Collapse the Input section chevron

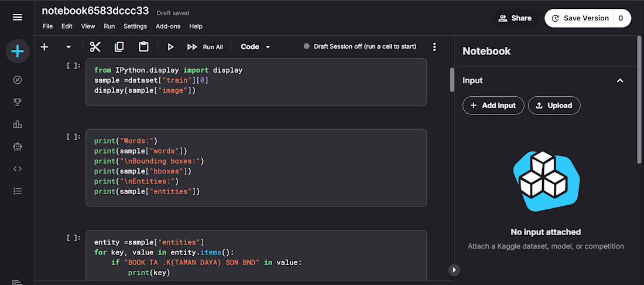coord(620,80)
